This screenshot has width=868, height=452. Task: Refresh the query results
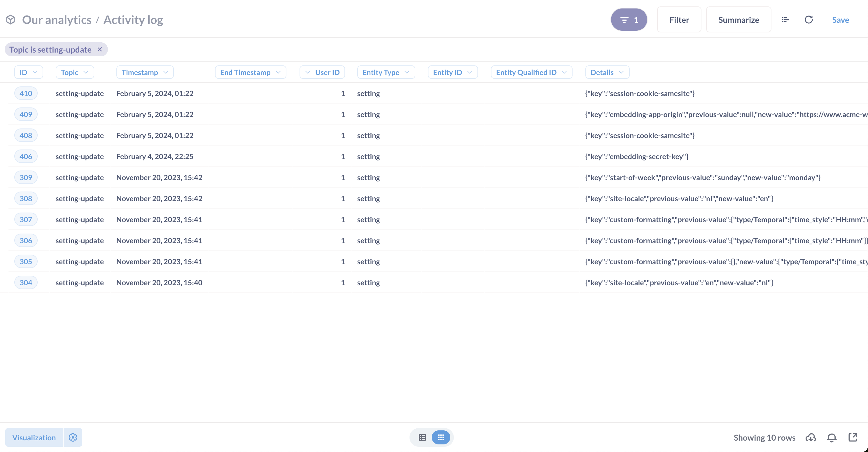point(809,20)
